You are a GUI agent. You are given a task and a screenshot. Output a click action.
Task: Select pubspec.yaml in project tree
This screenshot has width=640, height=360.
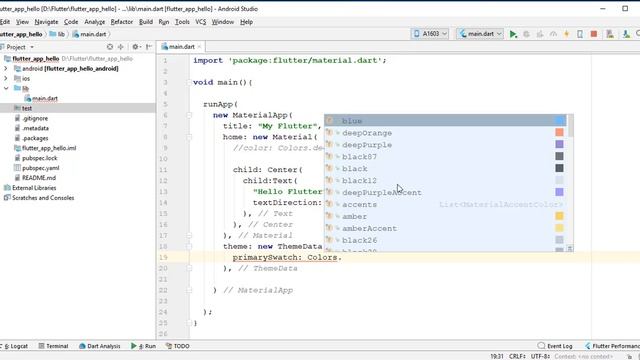tap(36, 168)
